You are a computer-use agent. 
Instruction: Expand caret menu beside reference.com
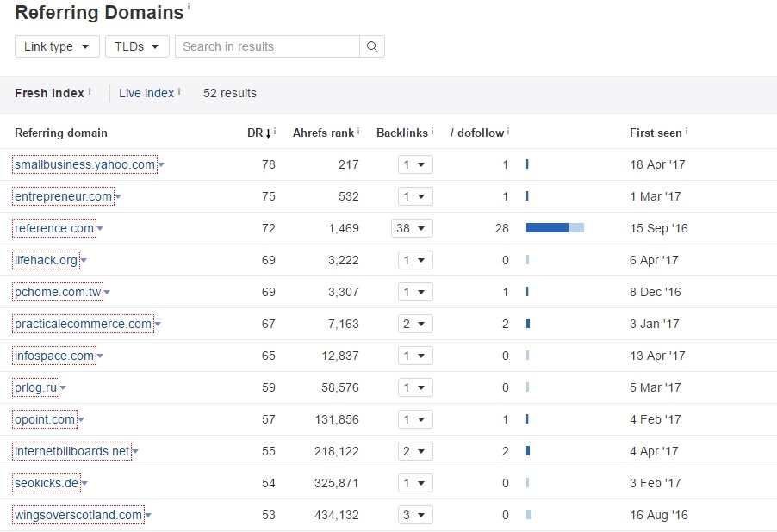100,229
